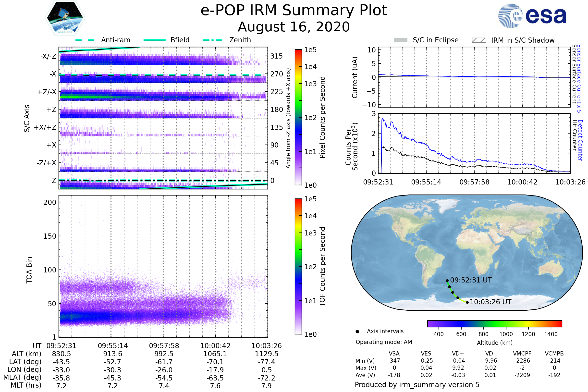Click the Sensor Surface Current x 5 label
The width and height of the screenshot is (588, 392).
pos(579,78)
